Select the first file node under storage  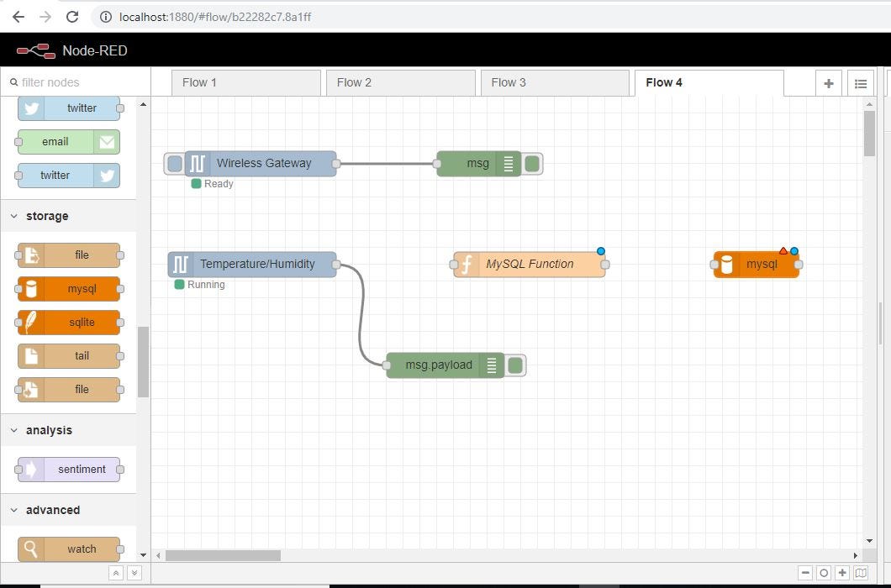click(x=69, y=255)
